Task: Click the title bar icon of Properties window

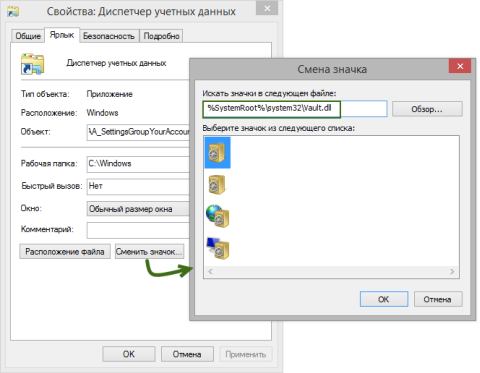Action: tap(13, 11)
